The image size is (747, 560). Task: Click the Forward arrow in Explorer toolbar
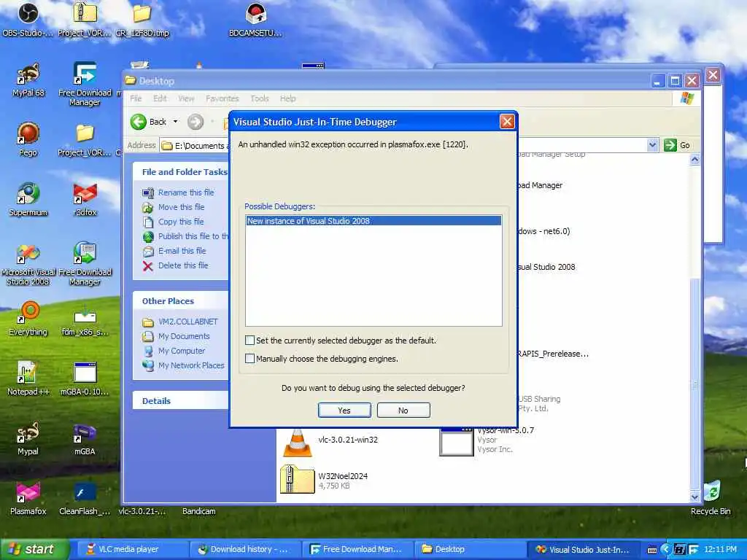click(x=196, y=122)
